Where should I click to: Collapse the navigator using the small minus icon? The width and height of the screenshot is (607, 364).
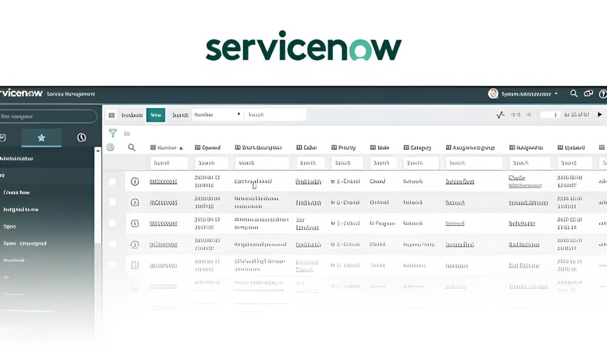tap(98, 151)
